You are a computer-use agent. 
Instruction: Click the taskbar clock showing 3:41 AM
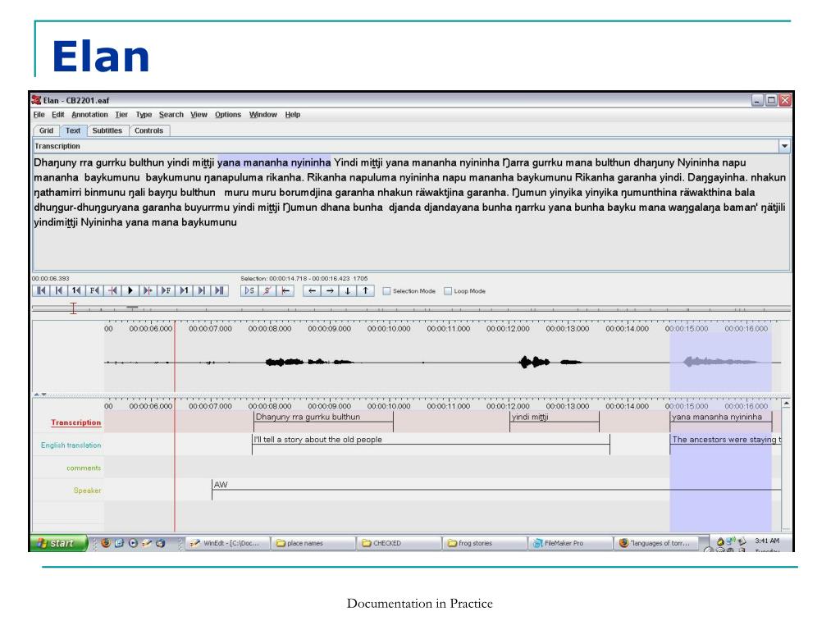(x=767, y=541)
